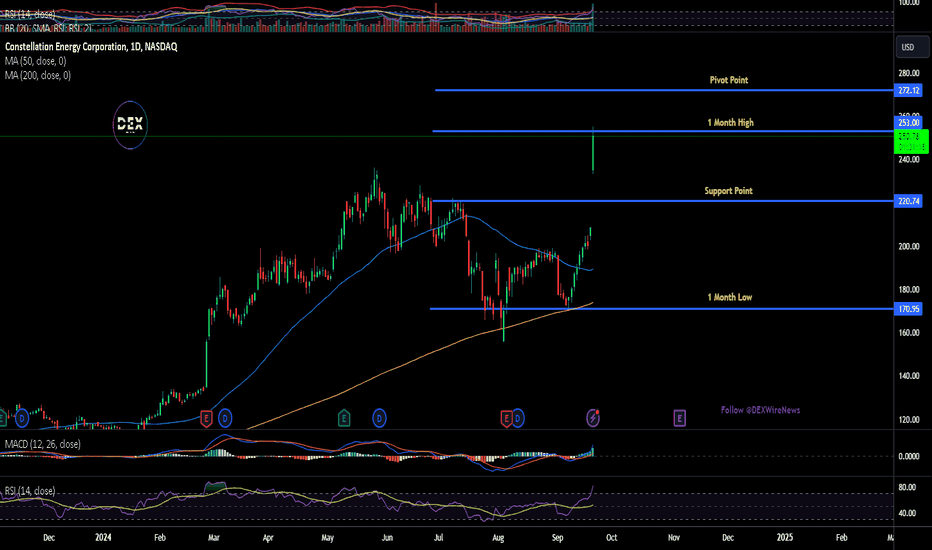Select the 1 Month High text label
This screenshot has width=932, height=550.
pyautogui.click(x=731, y=122)
